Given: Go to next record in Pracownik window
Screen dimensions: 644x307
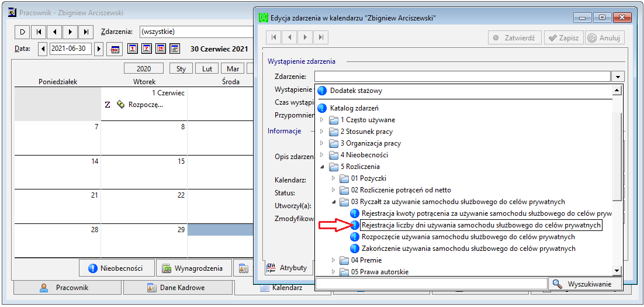Looking at the screenshot, I should 70,32.
